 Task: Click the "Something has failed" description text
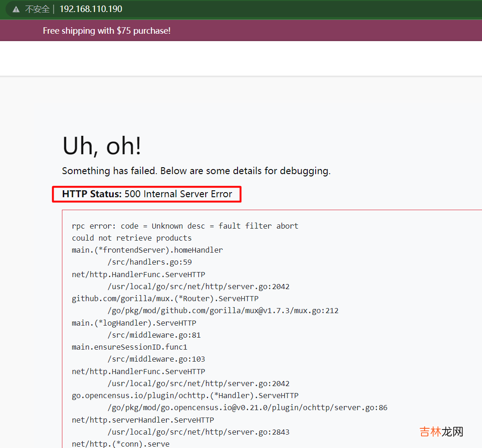pyautogui.click(x=196, y=171)
